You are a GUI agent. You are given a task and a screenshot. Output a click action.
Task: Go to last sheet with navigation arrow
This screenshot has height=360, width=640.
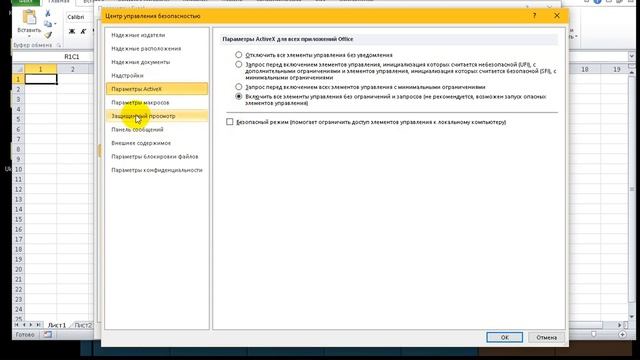click(39, 325)
